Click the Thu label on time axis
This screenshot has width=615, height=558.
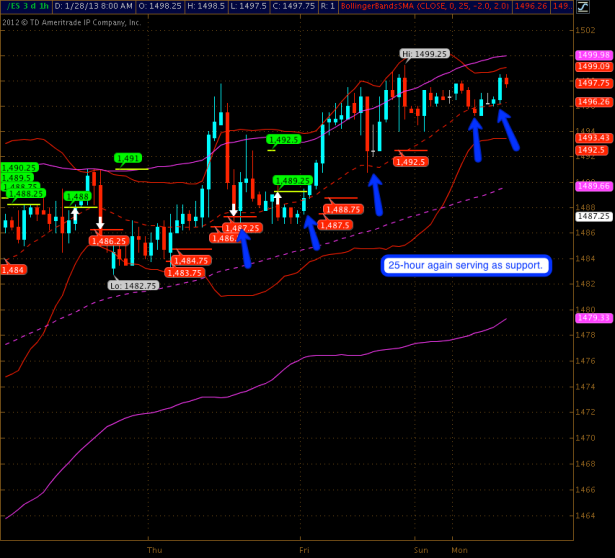tap(154, 550)
